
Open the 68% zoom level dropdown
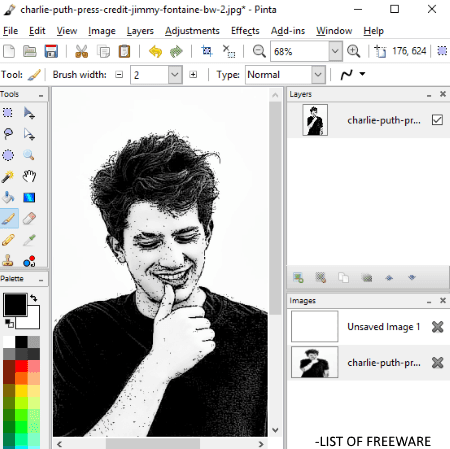[x=335, y=51]
